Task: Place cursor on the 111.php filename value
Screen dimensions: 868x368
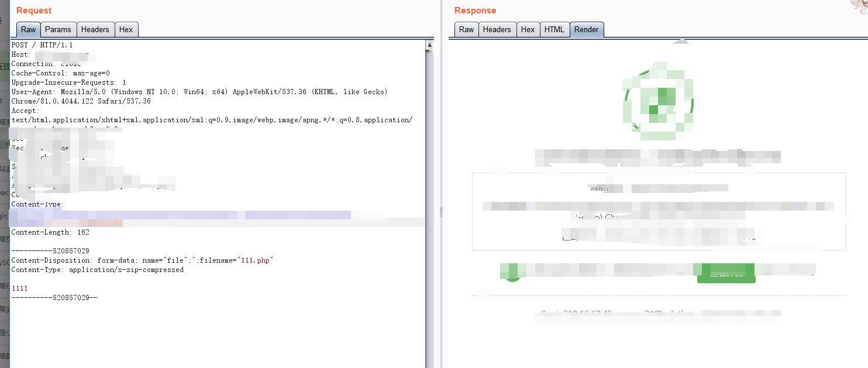Action: coord(257,260)
